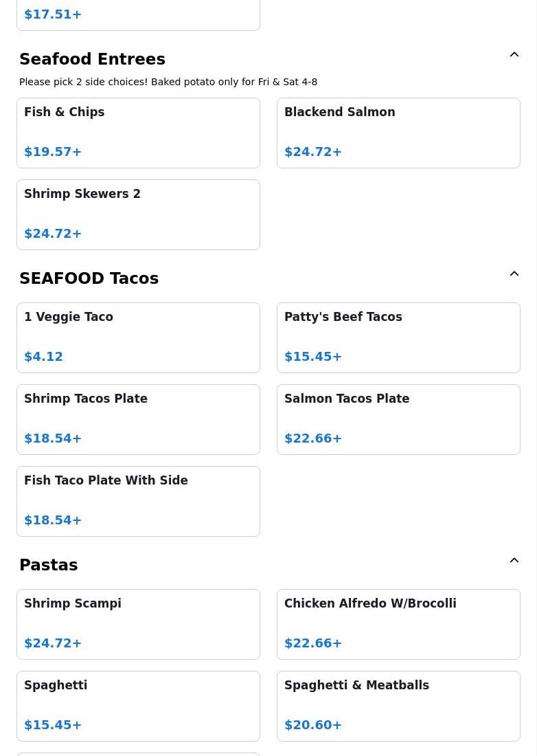Open the Spaghetti menu item
537x756 pixels.
pyautogui.click(x=138, y=705)
